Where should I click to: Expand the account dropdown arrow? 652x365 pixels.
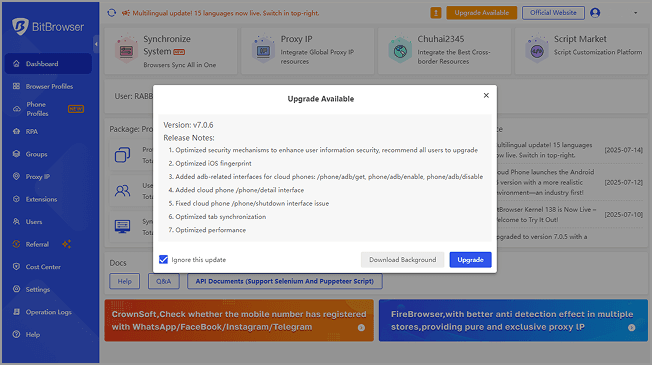pyautogui.click(x=635, y=13)
